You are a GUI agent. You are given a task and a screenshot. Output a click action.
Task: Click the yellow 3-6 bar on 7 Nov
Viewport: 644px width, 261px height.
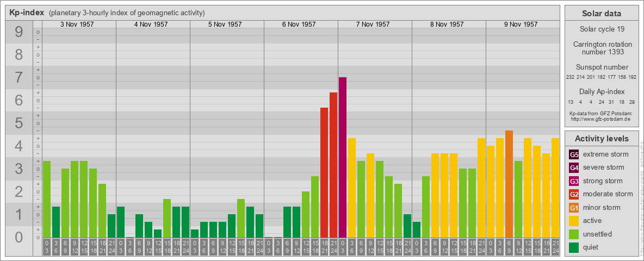(x=351, y=188)
